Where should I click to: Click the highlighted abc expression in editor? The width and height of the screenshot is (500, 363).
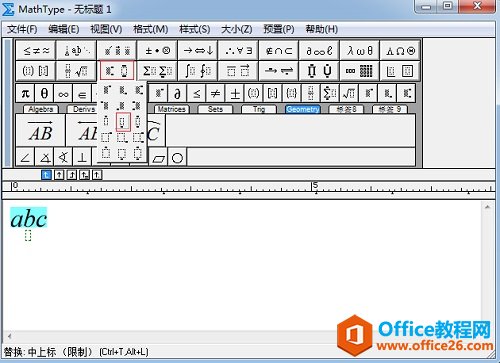coord(29,218)
